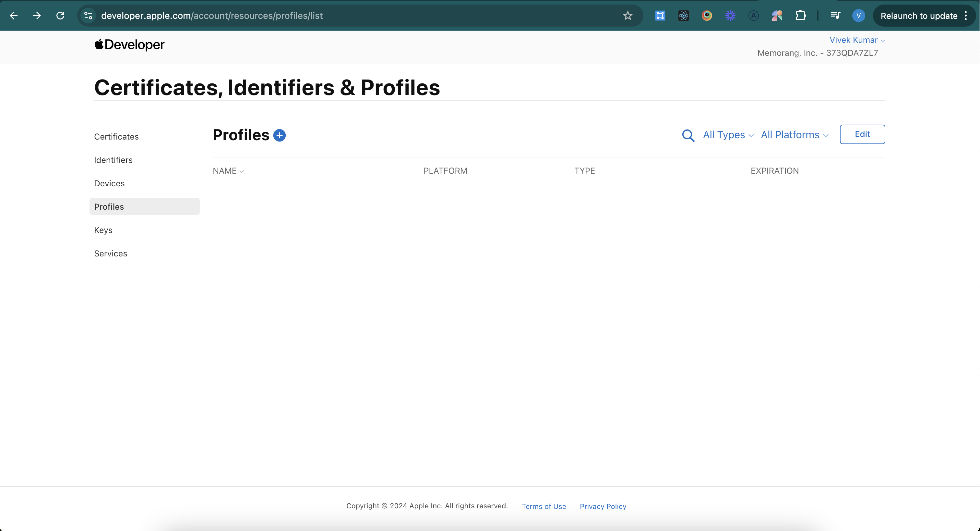Viewport: 980px width, 531px height.
Task: Expand the All Types filter dropdown
Action: [728, 135]
